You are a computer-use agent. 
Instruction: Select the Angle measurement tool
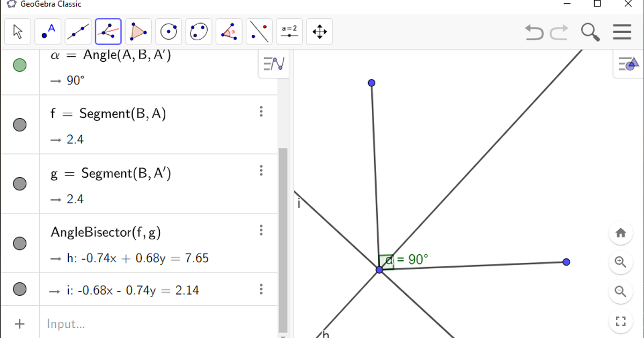pyautogui.click(x=229, y=32)
